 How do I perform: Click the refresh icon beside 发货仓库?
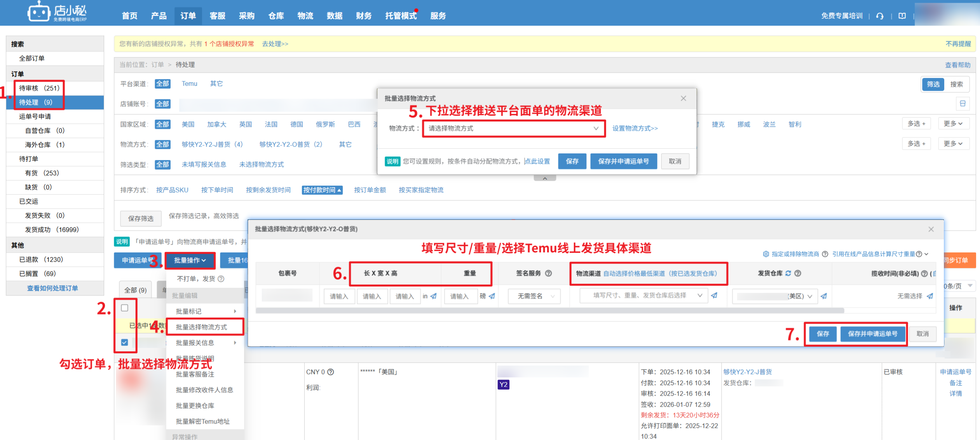pyautogui.click(x=788, y=273)
